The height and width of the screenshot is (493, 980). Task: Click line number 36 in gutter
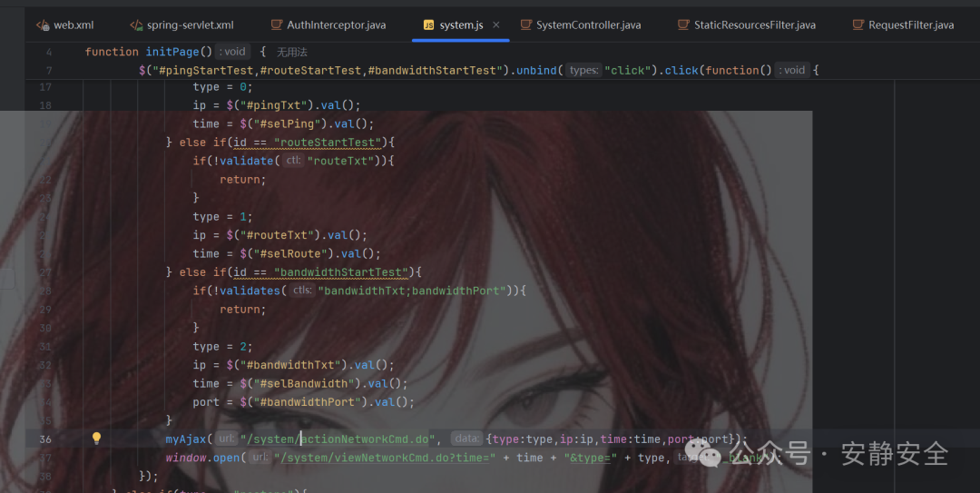(x=45, y=439)
